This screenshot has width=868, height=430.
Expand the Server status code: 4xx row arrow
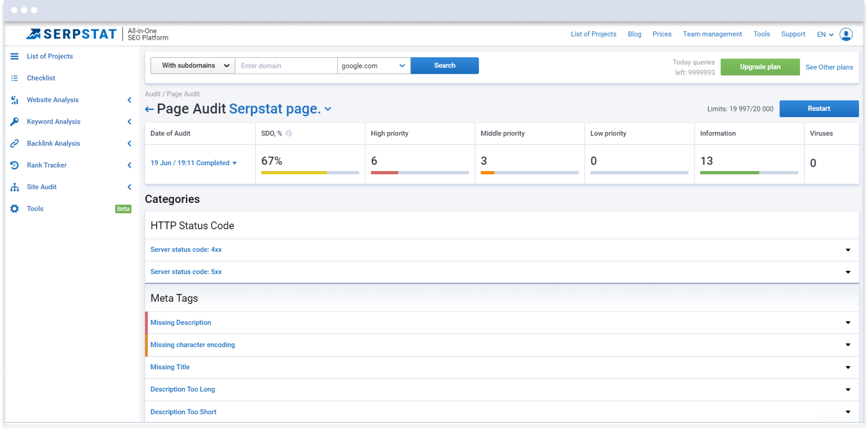click(848, 250)
